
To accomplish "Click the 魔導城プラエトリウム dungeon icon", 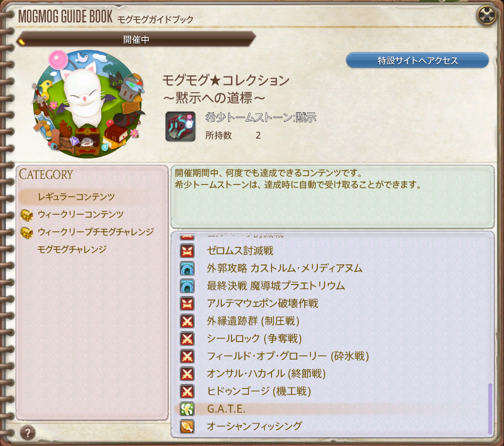I will [x=187, y=286].
